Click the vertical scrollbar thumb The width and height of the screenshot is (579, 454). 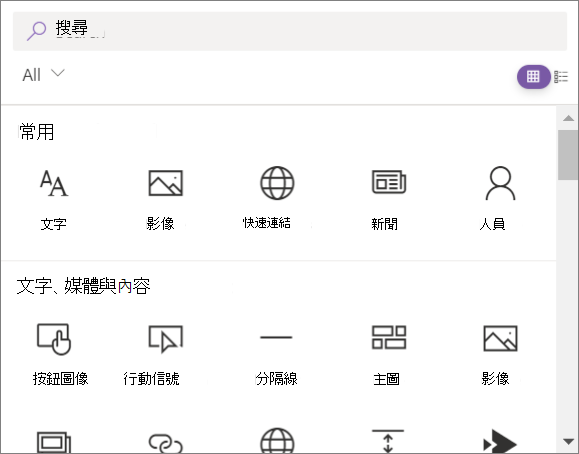click(568, 155)
